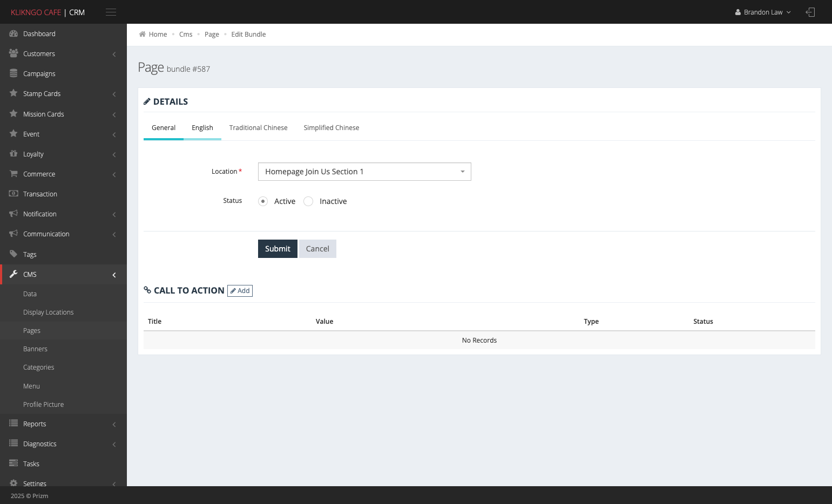832x504 pixels.
Task: Open the Brandon Law user menu
Action: tap(763, 12)
